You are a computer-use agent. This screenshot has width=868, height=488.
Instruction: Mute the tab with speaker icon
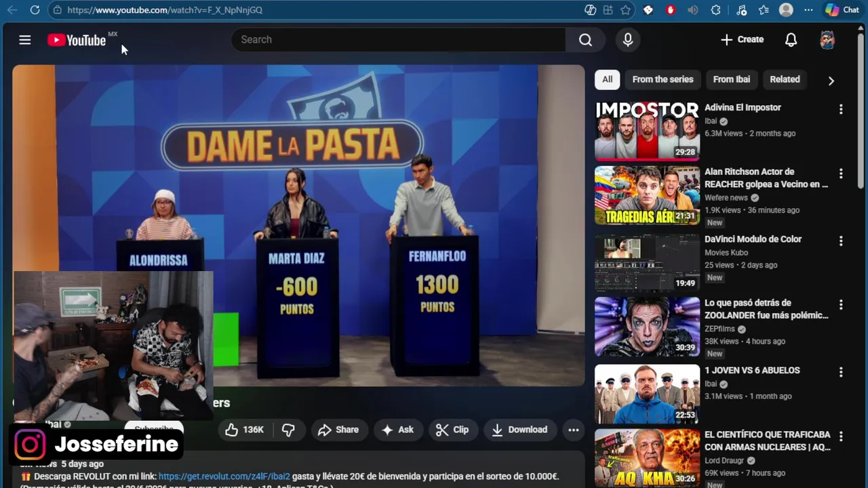[x=692, y=10]
